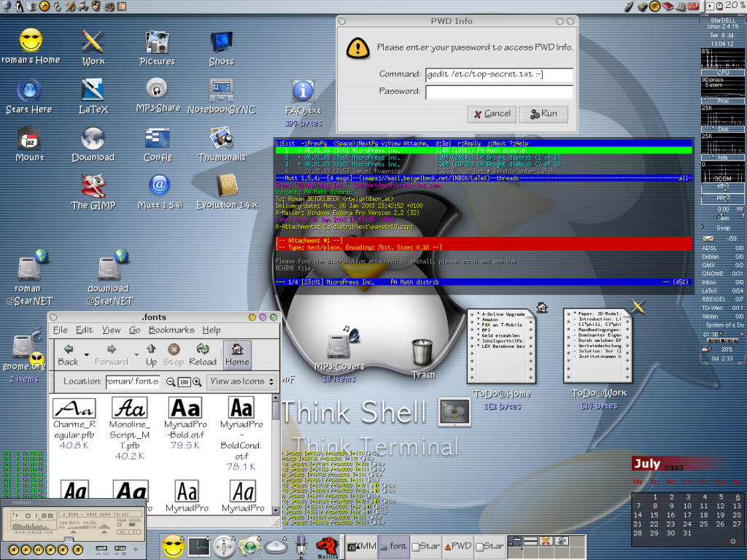Screen dimensions: 747x560
Task: Click the Back toolbar button
Action: click(68, 355)
